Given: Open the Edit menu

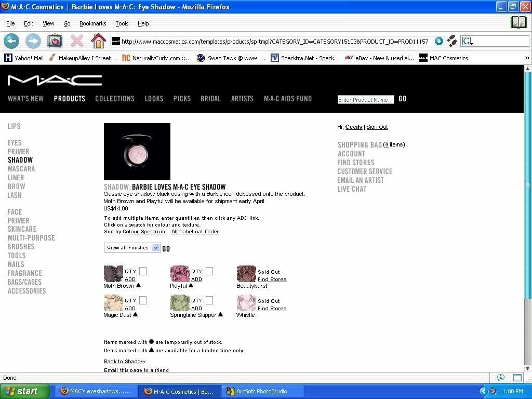Looking at the screenshot, I should [29, 23].
